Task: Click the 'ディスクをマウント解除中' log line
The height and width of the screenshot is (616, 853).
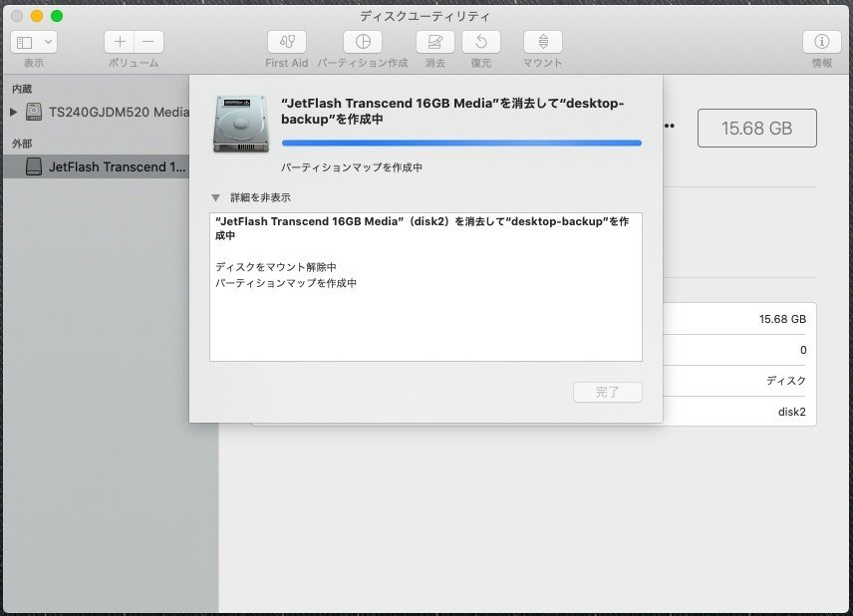Action: (x=276, y=267)
